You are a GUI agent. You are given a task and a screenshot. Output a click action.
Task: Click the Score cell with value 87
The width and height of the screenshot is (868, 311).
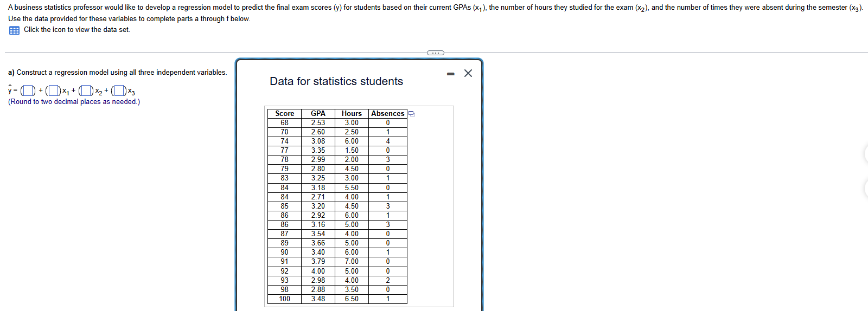pyautogui.click(x=284, y=234)
